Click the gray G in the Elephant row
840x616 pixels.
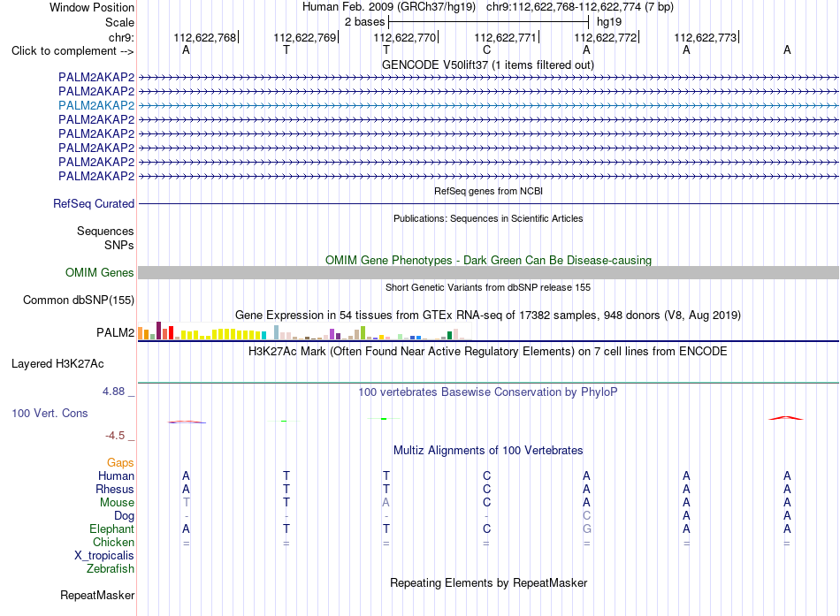pyautogui.click(x=586, y=529)
